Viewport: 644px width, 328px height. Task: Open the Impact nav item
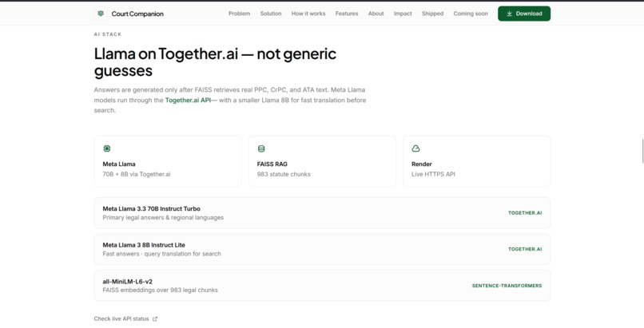[403, 14]
